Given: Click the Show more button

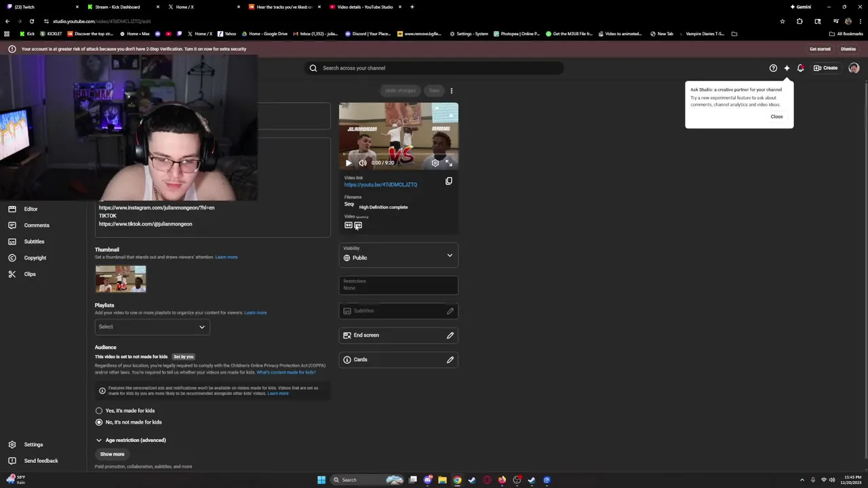Looking at the screenshot, I should click(x=113, y=454).
